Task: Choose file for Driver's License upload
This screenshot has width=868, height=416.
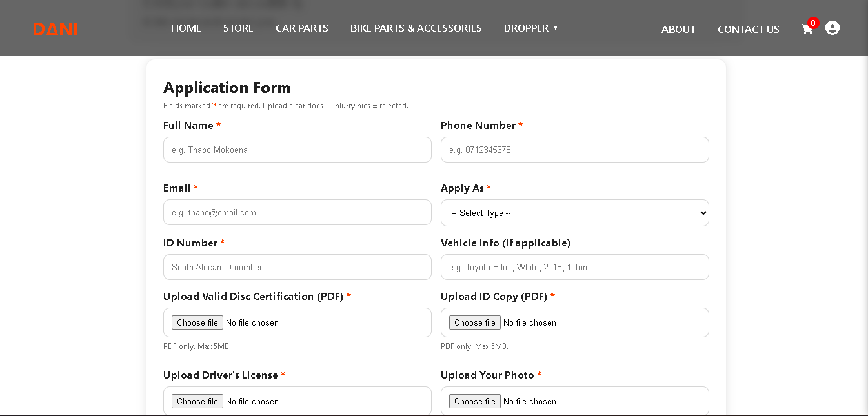Action: pyautogui.click(x=197, y=401)
